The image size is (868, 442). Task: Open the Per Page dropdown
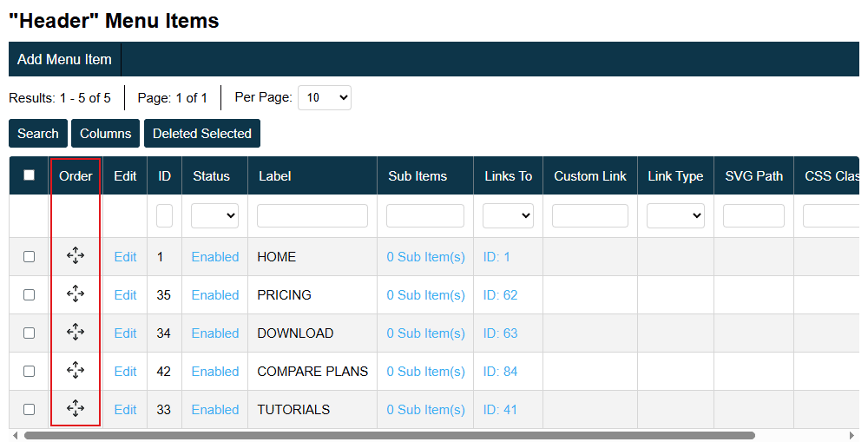coord(325,97)
